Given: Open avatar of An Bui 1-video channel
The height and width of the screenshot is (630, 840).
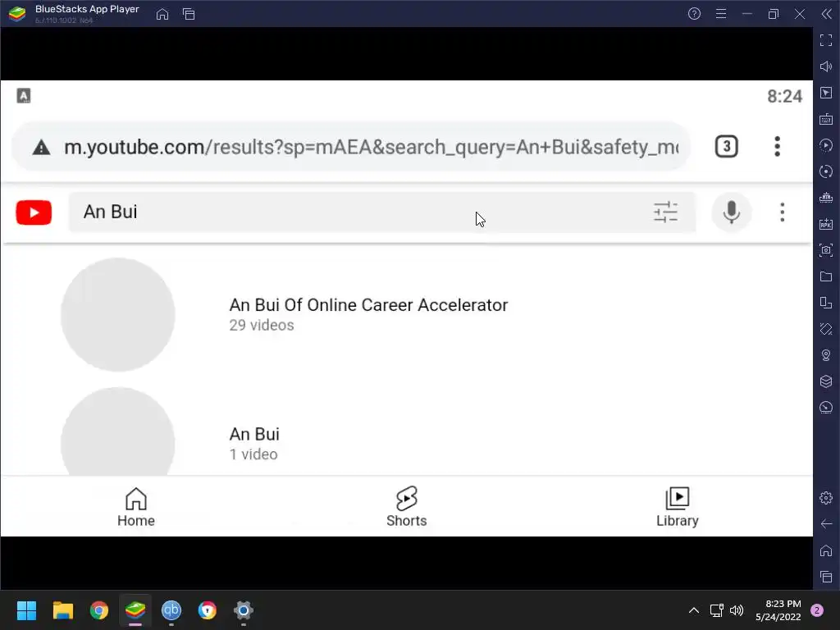Looking at the screenshot, I should click(x=118, y=431).
